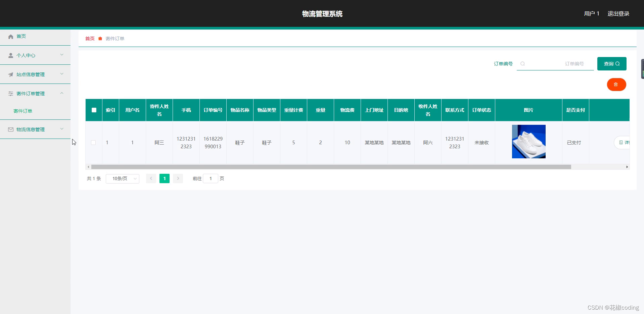Select the 寄件订单管理 sidebar menu
Image resolution: width=644 pixels, height=314 pixels.
[35, 94]
